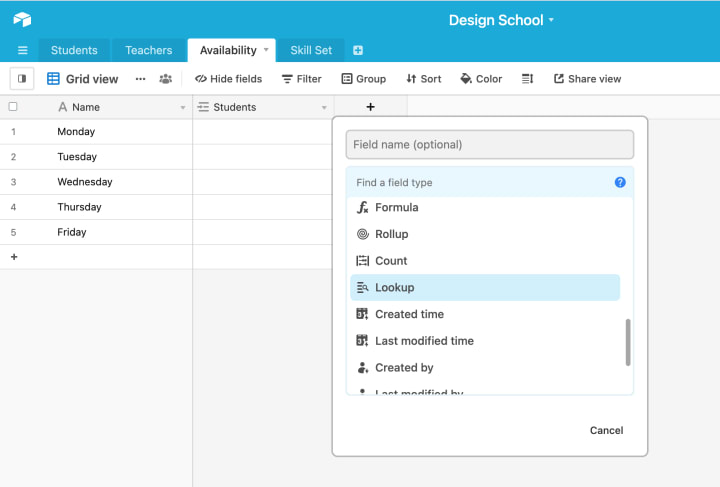
Task: Click the field type help icon
Action: coord(620,183)
